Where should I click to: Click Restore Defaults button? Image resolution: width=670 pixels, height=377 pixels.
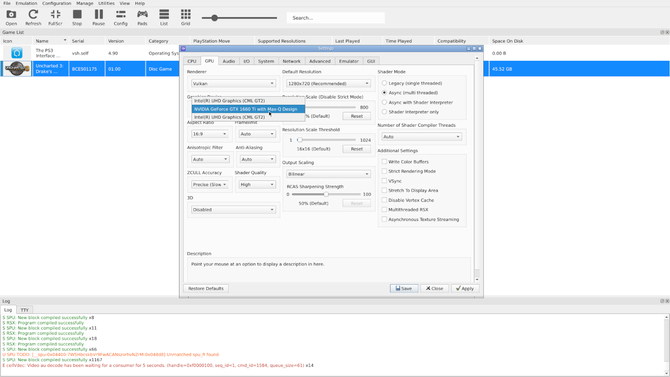pos(206,289)
